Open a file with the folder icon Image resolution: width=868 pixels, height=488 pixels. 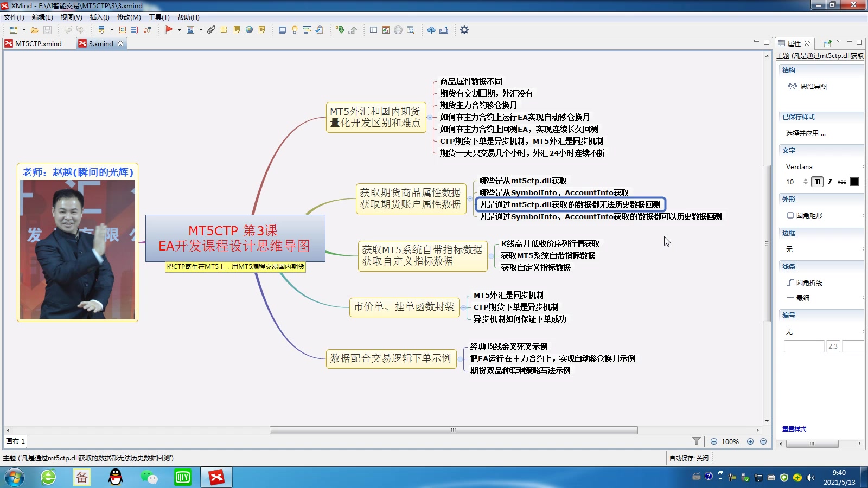35,30
